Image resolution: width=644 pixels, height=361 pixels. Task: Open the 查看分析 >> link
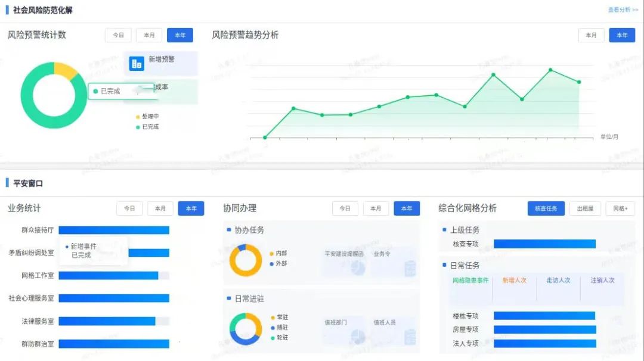pyautogui.click(x=623, y=10)
